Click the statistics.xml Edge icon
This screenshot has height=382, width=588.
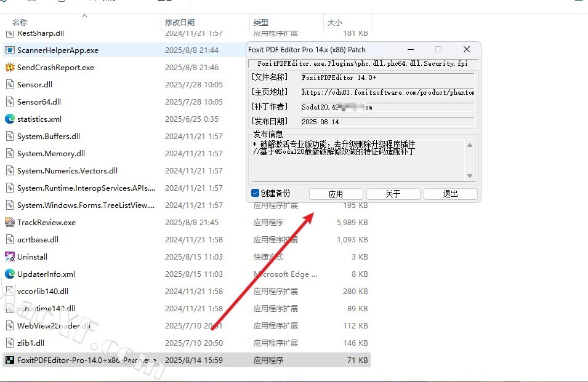coord(10,119)
